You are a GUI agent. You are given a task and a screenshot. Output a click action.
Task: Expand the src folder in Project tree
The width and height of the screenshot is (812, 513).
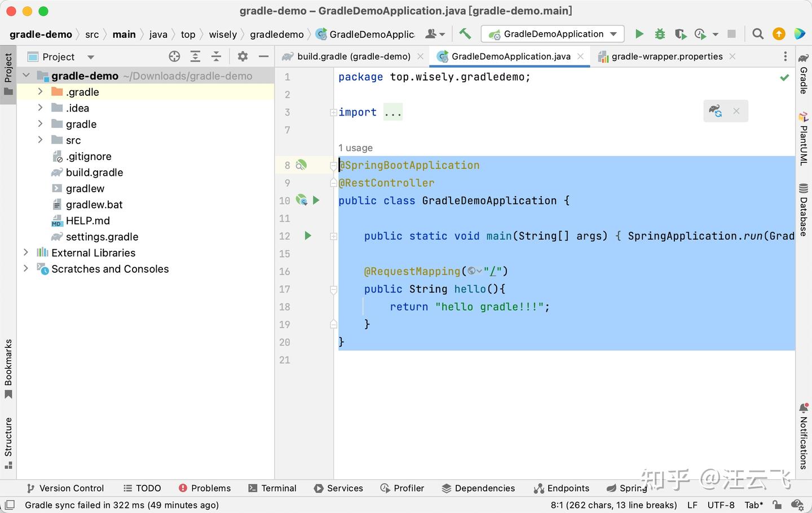coord(40,140)
